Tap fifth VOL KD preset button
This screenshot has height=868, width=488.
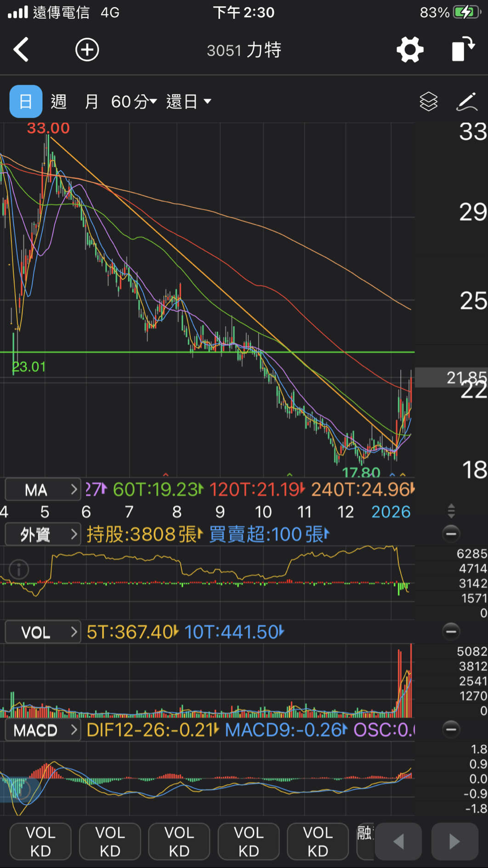318,841
